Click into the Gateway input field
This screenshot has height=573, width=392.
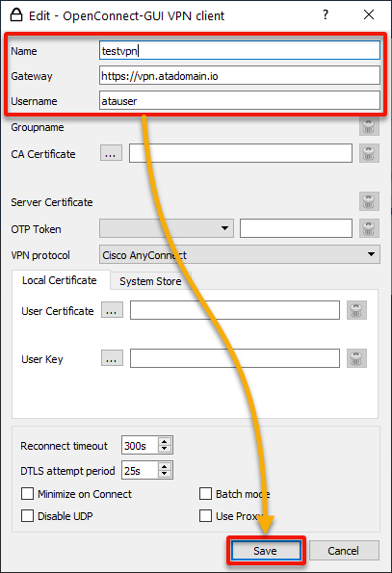(x=240, y=76)
